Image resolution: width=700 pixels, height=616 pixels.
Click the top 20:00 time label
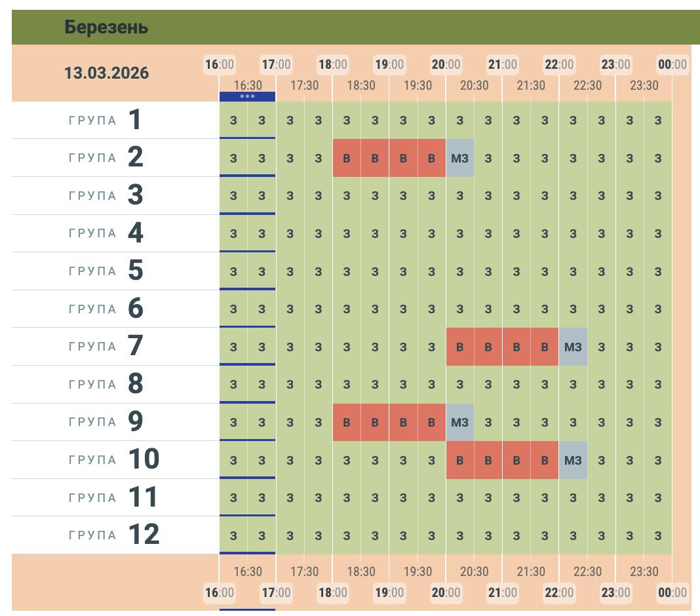click(x=446, y=64)
